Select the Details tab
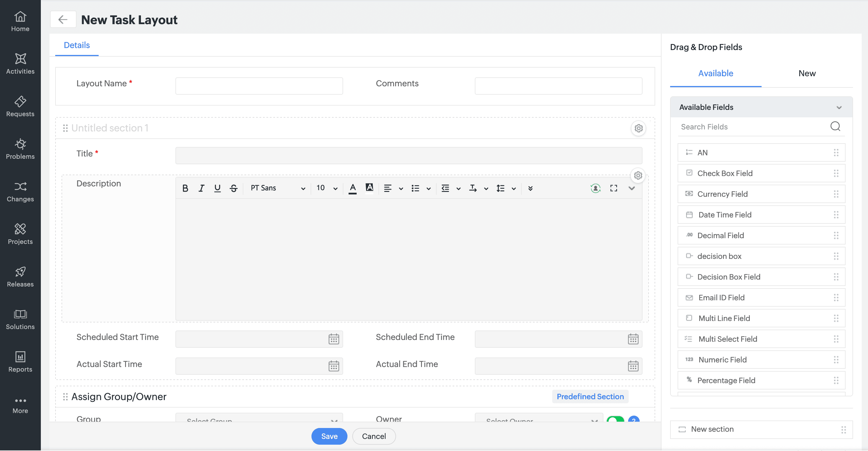Screen dimensions: 868x451 [77, 45]
